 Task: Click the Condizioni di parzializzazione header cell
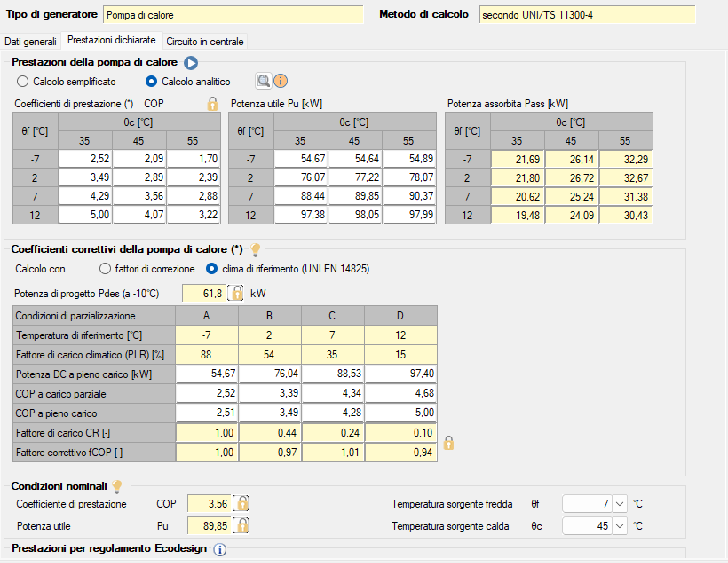pos(94,316)
